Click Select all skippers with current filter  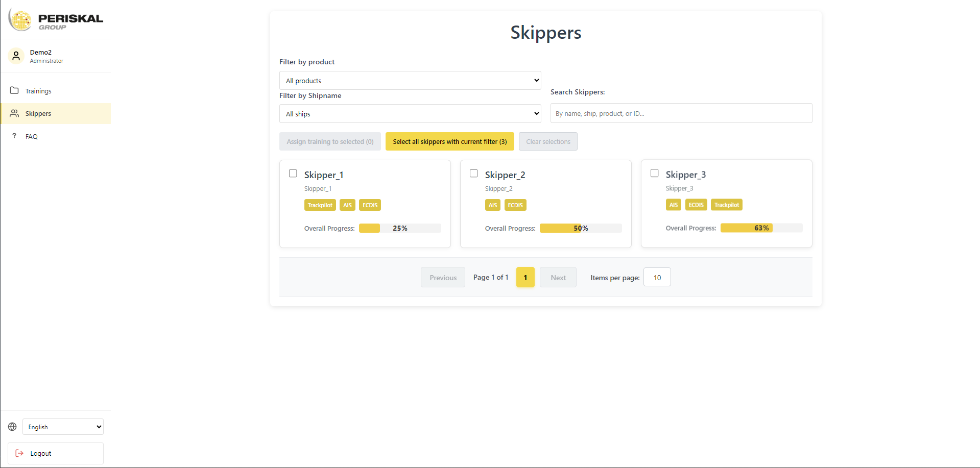pos(450,141)
